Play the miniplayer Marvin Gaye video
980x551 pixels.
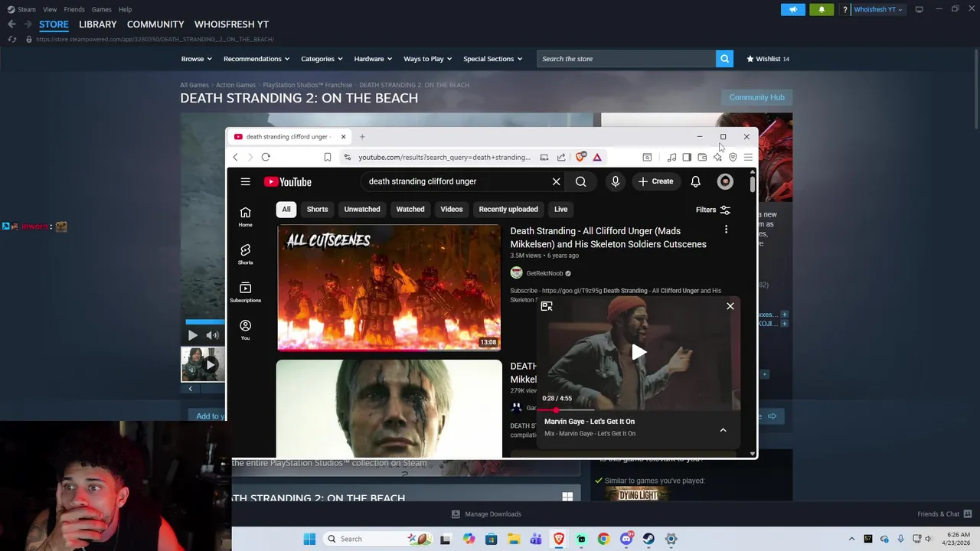pyautogui.click(x=639, y=353)
